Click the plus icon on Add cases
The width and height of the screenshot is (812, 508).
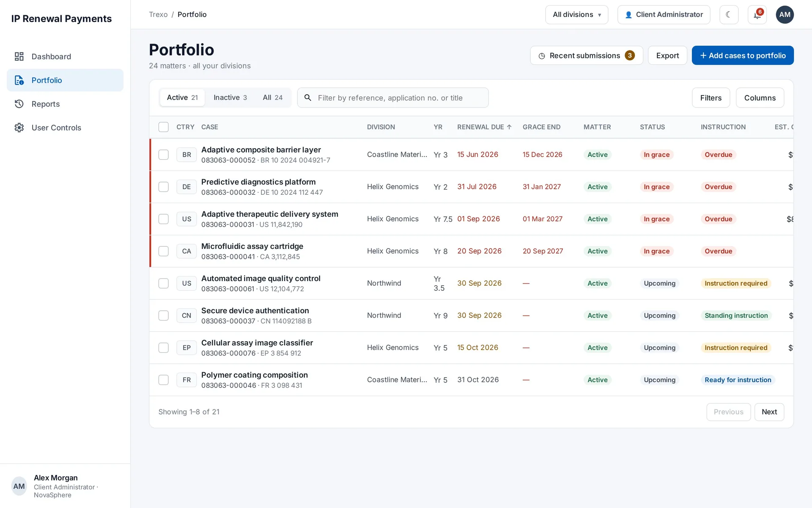703,55
